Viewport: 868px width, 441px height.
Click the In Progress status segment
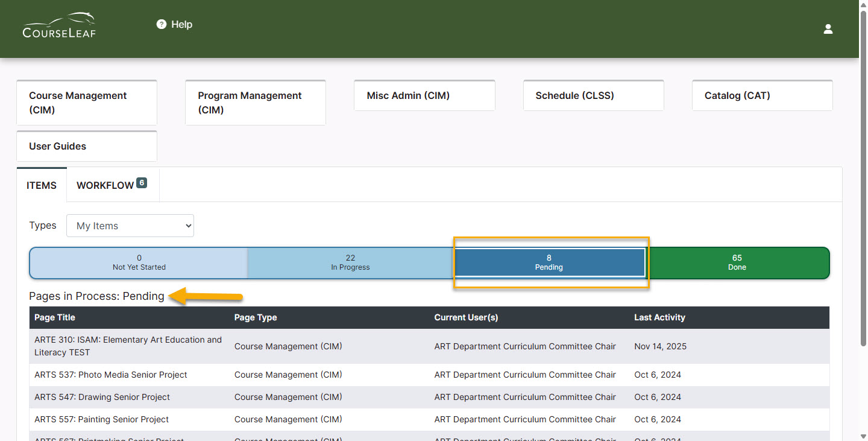coord(350,262)
